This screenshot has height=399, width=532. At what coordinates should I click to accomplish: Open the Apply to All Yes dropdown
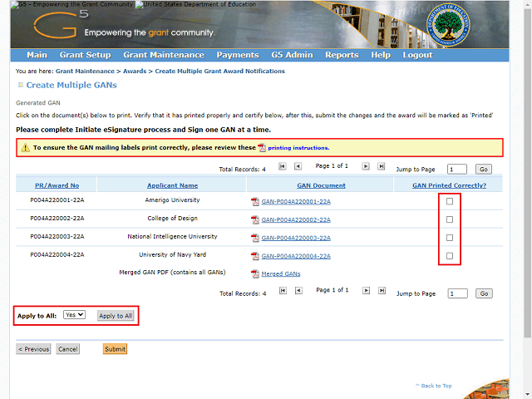[74, 315]
